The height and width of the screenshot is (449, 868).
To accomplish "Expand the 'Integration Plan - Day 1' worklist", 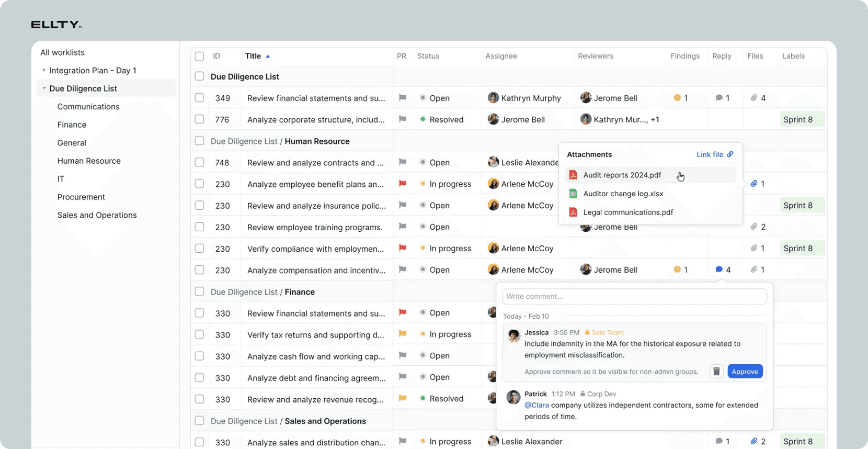I will pos(44,70).
